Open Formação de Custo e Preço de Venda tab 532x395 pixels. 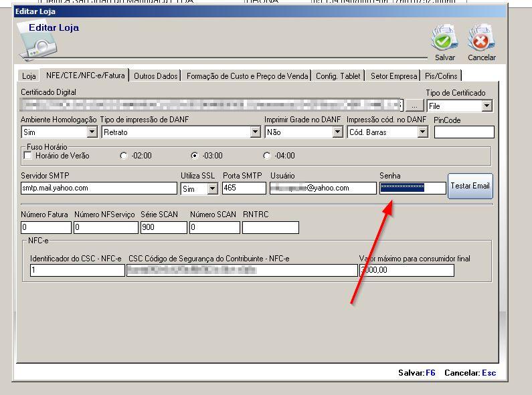(247, 76)
